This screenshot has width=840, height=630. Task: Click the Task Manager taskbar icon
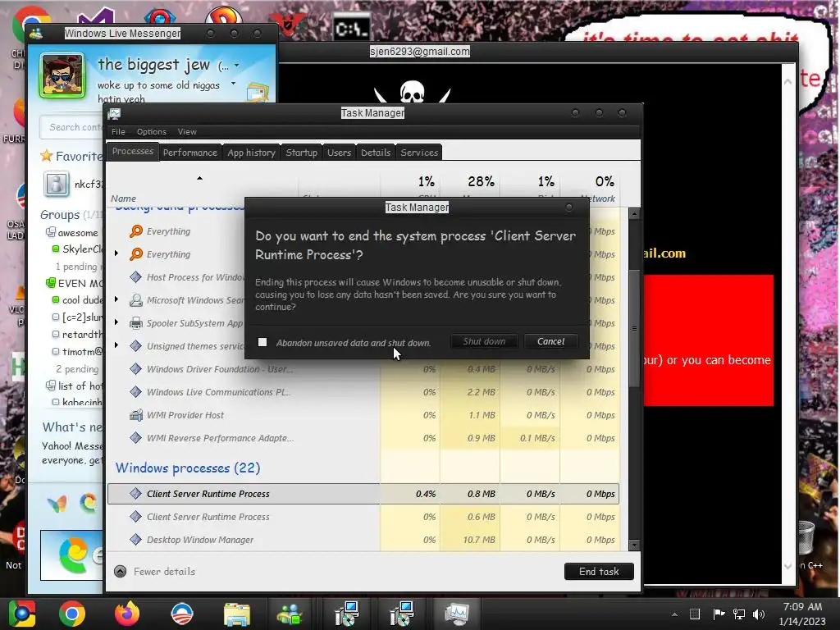click(x=456, y=614)
